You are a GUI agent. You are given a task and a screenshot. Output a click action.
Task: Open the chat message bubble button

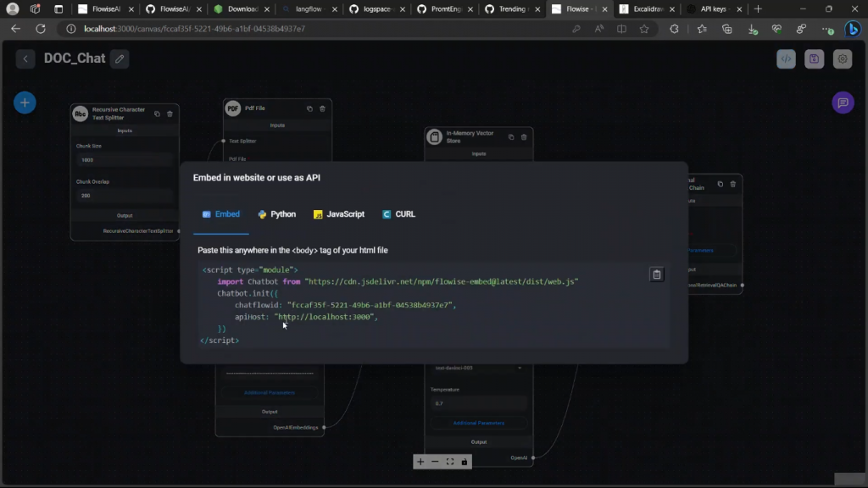pos(843,103)
